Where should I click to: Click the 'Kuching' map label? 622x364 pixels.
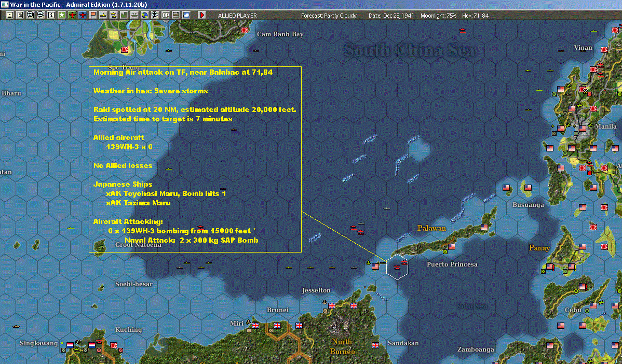tap(128, 330)
